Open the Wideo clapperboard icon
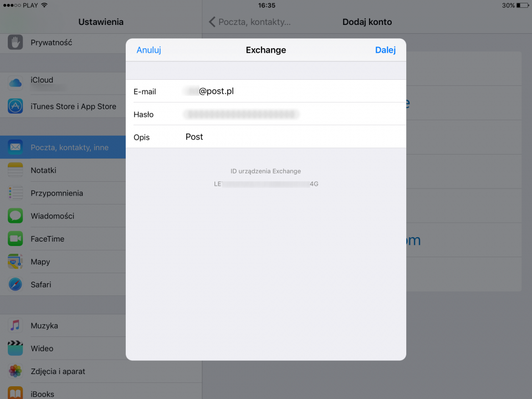Viewport: 532px width, 399px height. coord(16,348)
